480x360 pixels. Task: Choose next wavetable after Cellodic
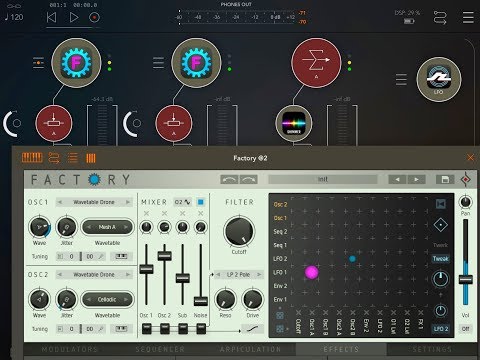[x=126, y=300]
